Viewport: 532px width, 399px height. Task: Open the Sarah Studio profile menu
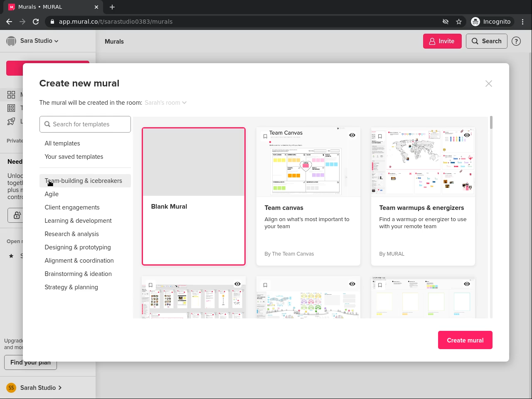[41, 388]
